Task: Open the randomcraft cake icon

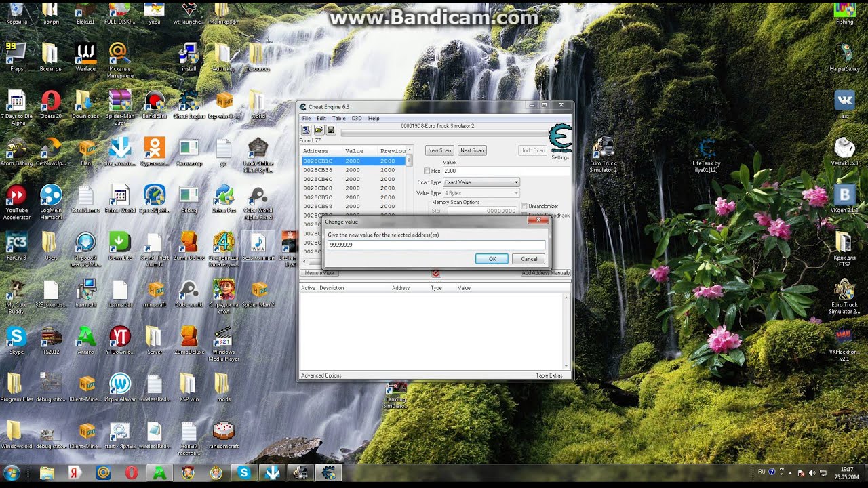Action: 223,435
